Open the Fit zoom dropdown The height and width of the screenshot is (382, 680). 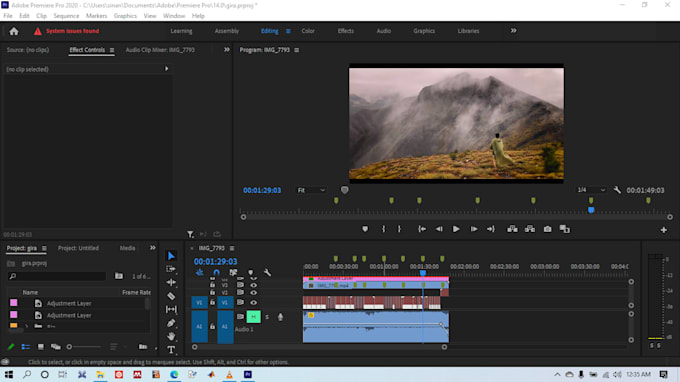[x=311, y=190]
